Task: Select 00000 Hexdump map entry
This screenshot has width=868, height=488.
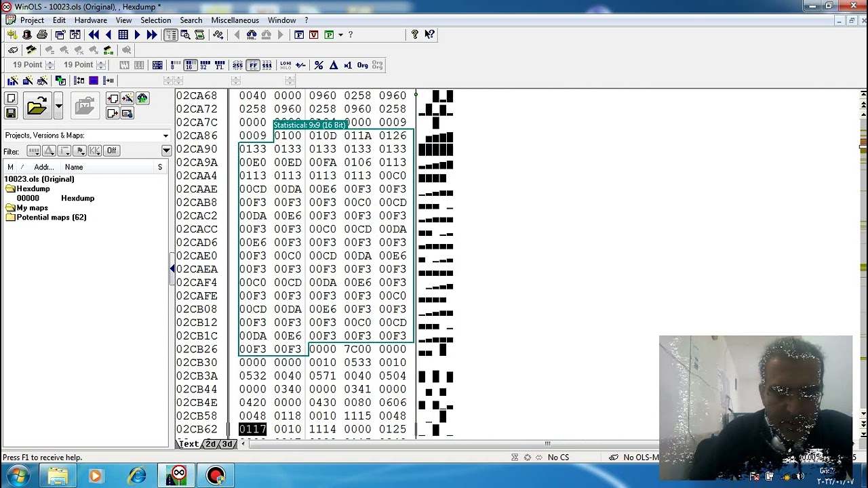Action: click(56, 198)
